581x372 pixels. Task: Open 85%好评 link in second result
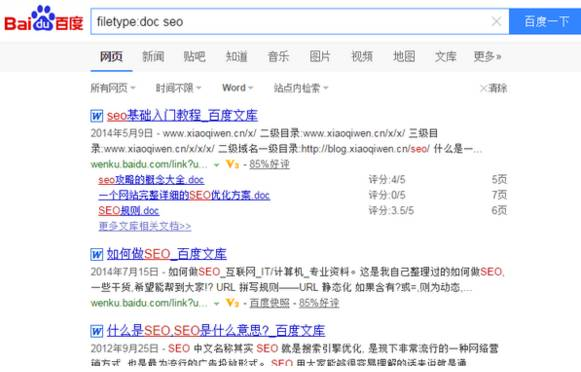point(319,303)
